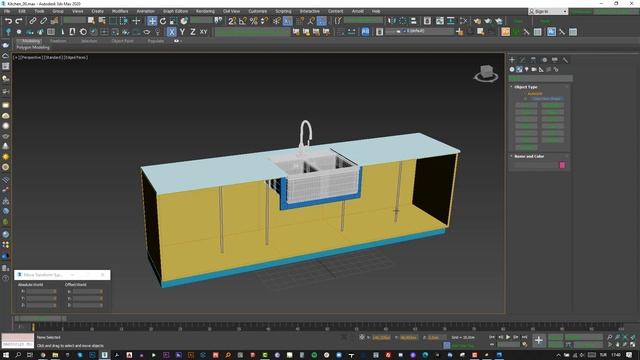Choose the Select and Move tool
Image resolution: width=640 pixels, height=360 pixels.
(x=152, y=21)
